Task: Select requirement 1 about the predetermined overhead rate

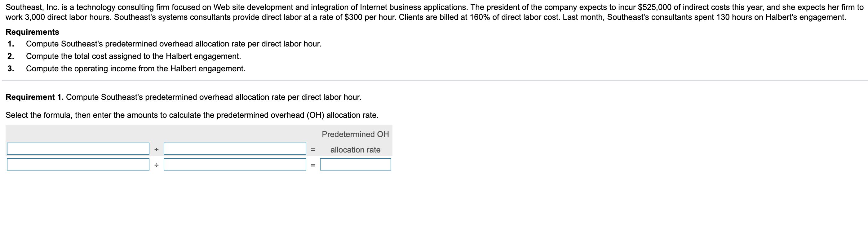Action: [x=174, y=44]
